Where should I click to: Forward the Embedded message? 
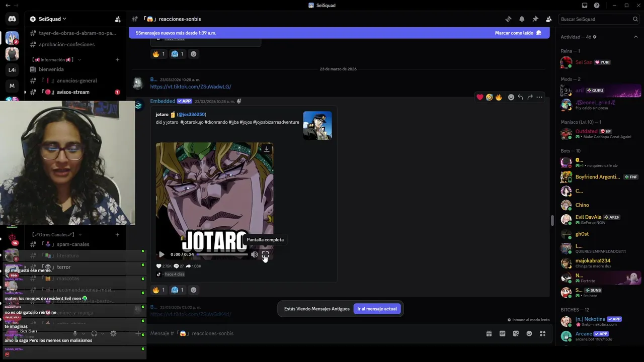tap(530, 97)
